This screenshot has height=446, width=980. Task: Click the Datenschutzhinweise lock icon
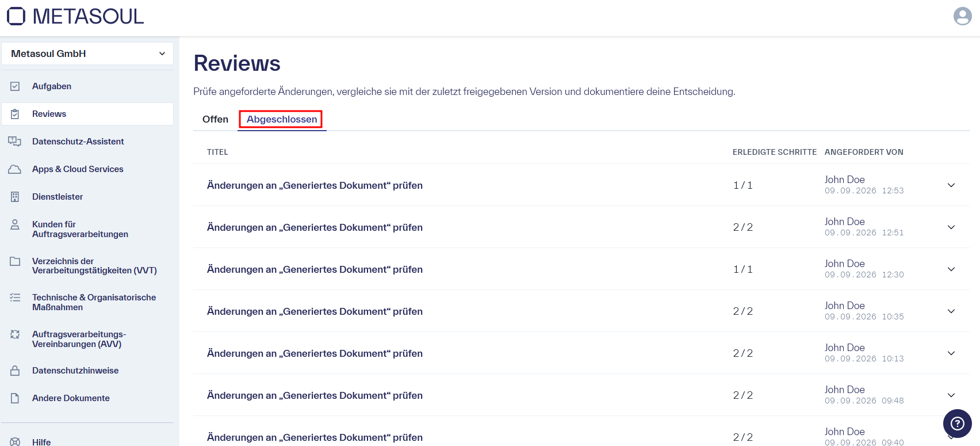(x=15, y=371)
